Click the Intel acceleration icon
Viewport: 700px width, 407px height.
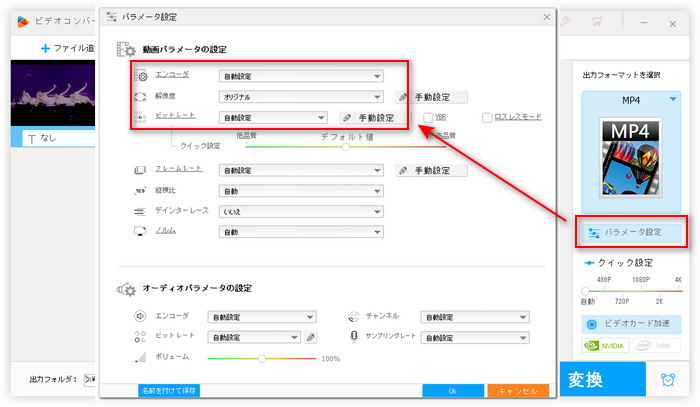[661, 348]
